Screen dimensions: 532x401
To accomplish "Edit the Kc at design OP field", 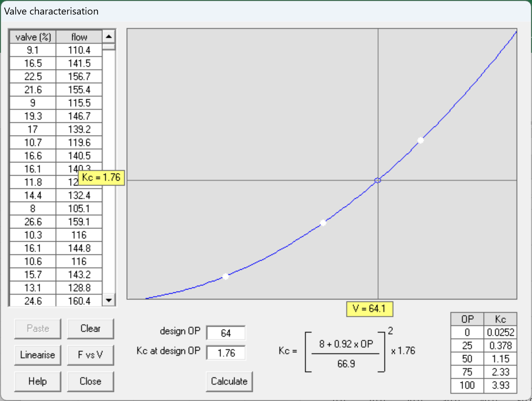I will tap(226, 353).
